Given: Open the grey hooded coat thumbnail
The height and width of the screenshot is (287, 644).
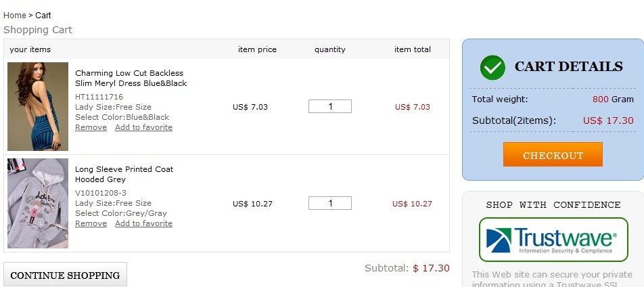Looking at the screenshot, I should [38, 203].
